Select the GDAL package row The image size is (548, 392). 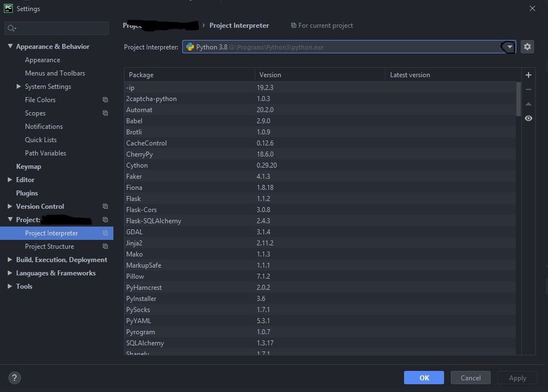(320, 232)
